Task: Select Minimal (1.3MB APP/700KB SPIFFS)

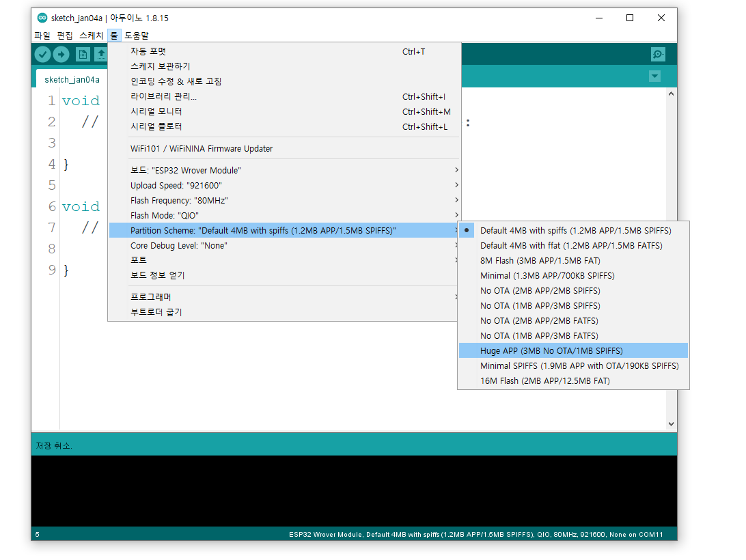Action: (573, 275)
